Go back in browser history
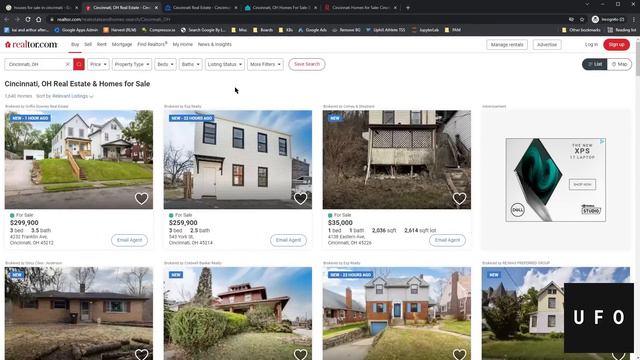The width and height of the screenshot is (640, 360). coord(7,19)
